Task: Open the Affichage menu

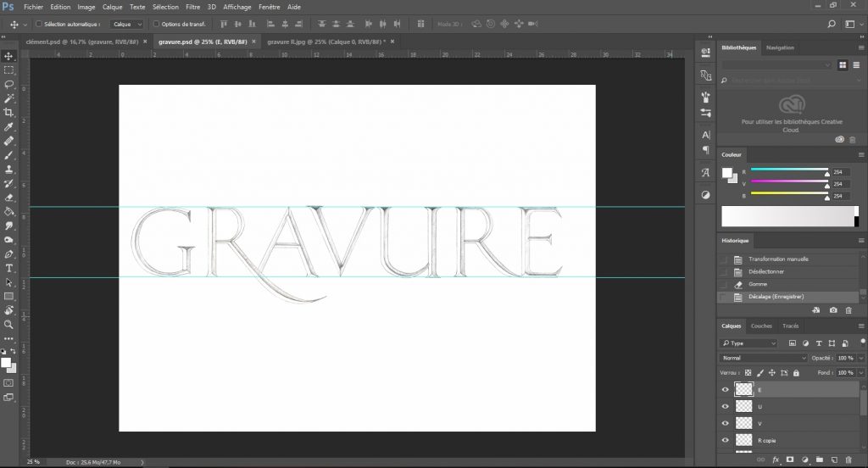Action: (237, 7)
